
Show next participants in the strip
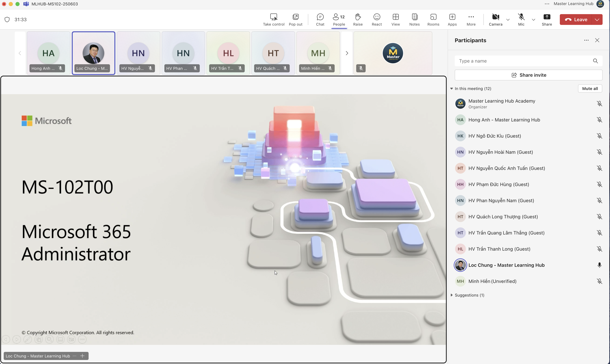coord(347,53)
